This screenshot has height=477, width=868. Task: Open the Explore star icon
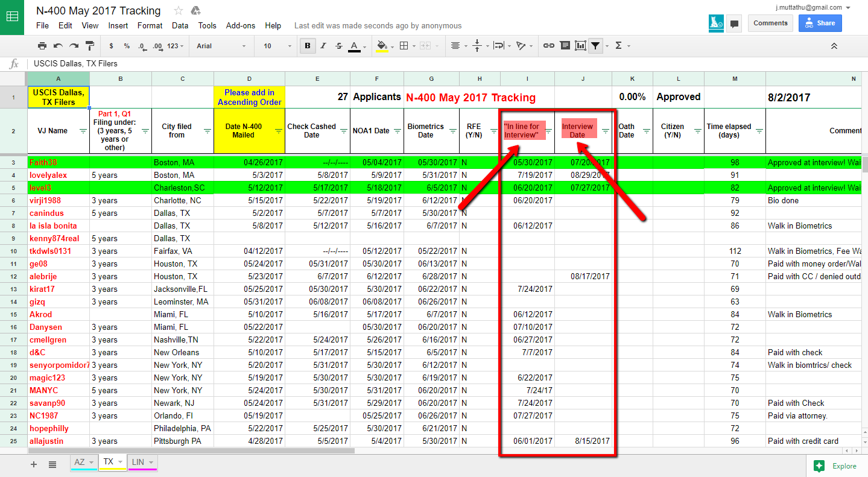[819, 466]
